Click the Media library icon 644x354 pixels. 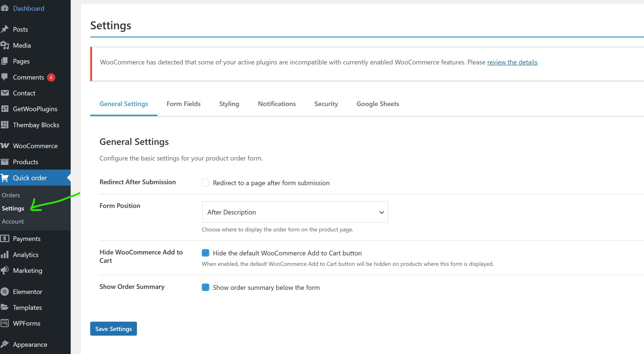[4, 45]
